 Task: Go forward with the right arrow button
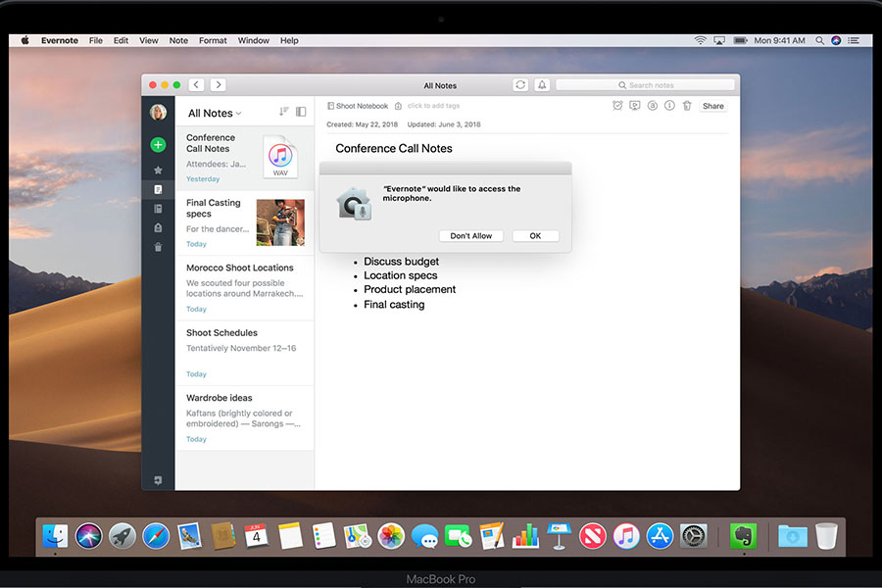(219, 85)
